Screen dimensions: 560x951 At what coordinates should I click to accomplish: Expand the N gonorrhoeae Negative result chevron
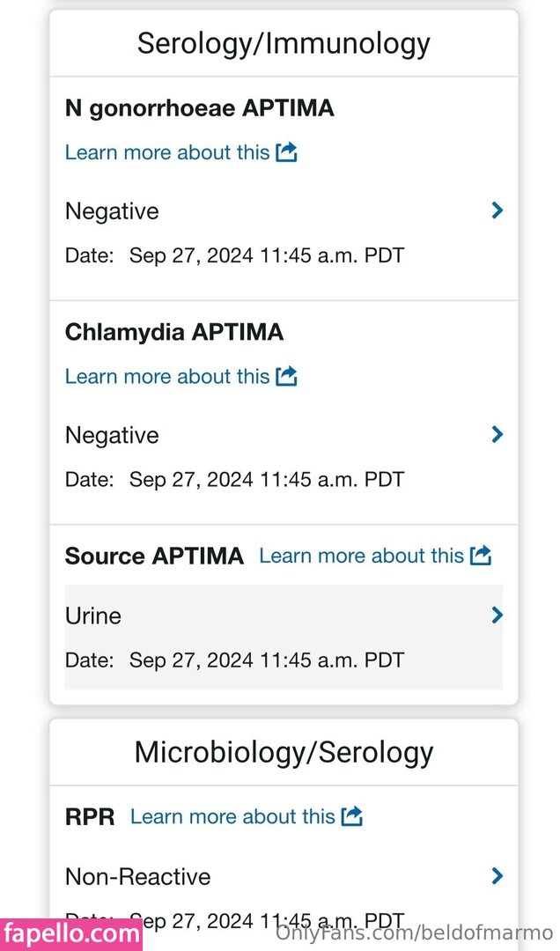(x=497, y=210)
